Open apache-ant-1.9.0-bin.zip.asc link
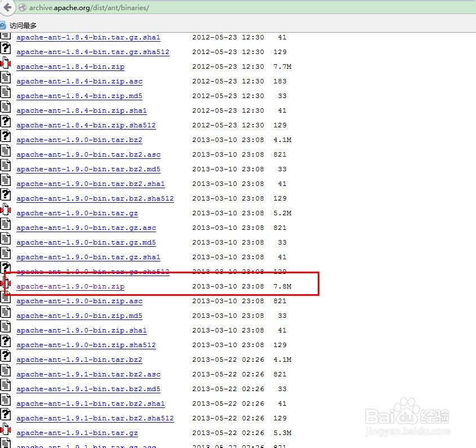Image resolution: width=476 pixels, height=448 pixels. pyautogui.click(x=79, y=301)
